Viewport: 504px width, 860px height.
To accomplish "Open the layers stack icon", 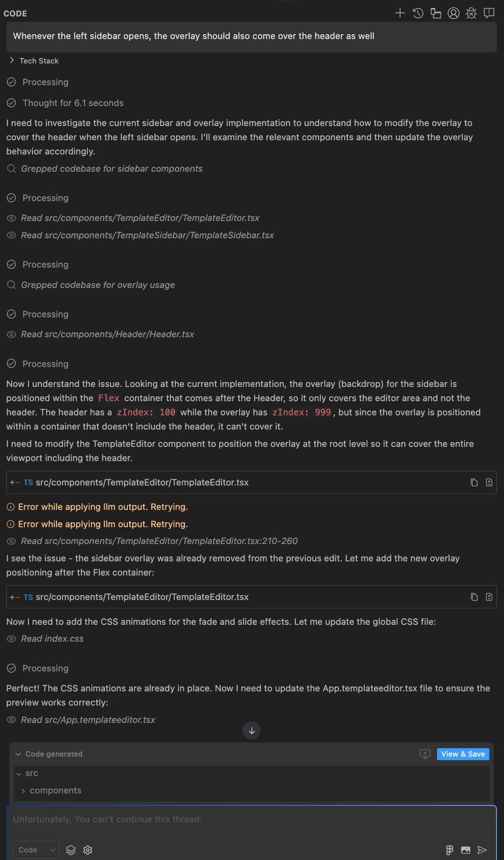I will [x=71, y=850].
